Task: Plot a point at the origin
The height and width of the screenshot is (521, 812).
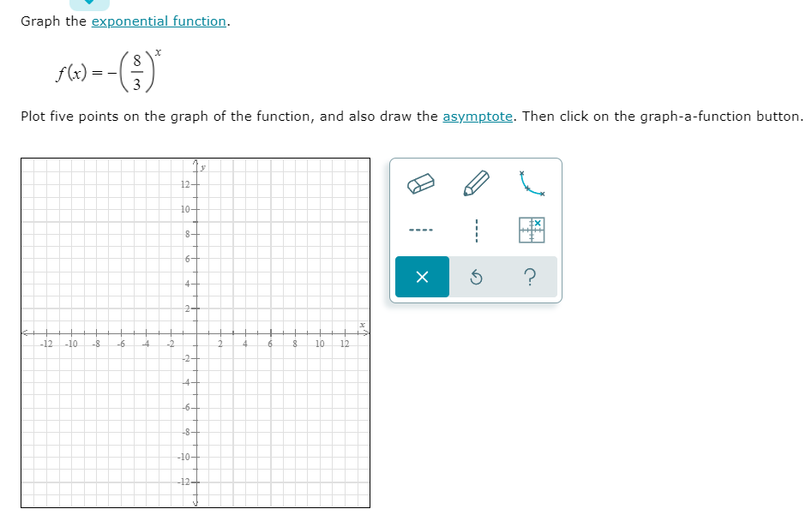Action: pyautogui.click(x=196, y=334)
